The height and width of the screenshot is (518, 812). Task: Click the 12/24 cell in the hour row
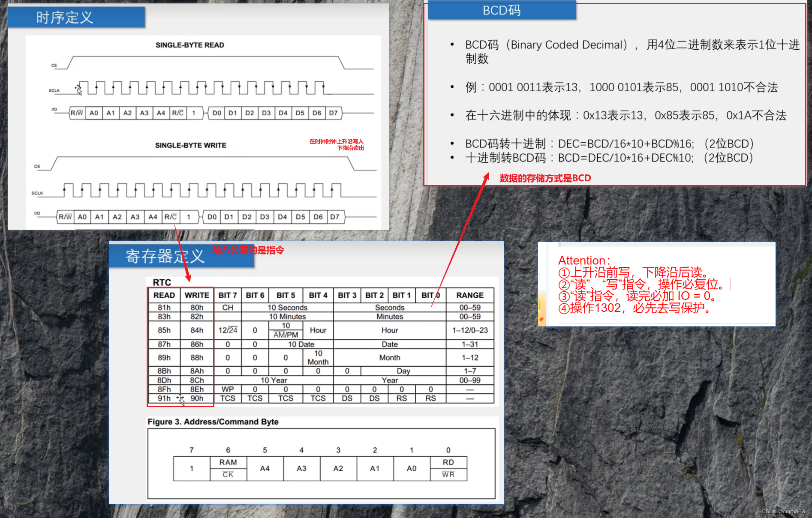(228, 330)
